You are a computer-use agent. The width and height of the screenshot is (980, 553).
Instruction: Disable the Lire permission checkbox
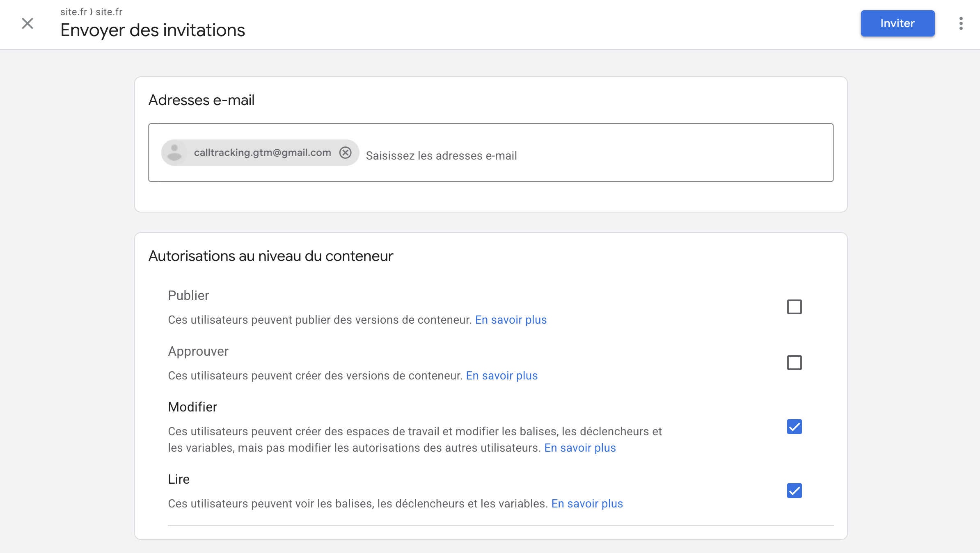click(794, 491)
